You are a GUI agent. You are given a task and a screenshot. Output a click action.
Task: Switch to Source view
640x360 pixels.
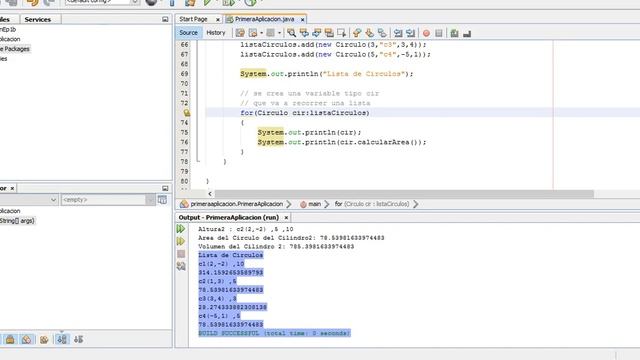[188, 33]
